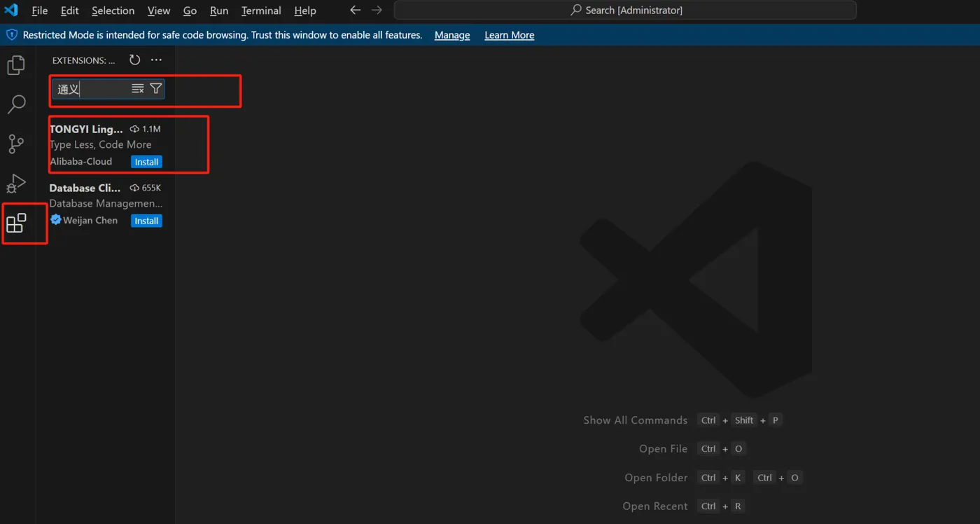
Task: Open the Run and Debug view
Action: click(16, 183)
